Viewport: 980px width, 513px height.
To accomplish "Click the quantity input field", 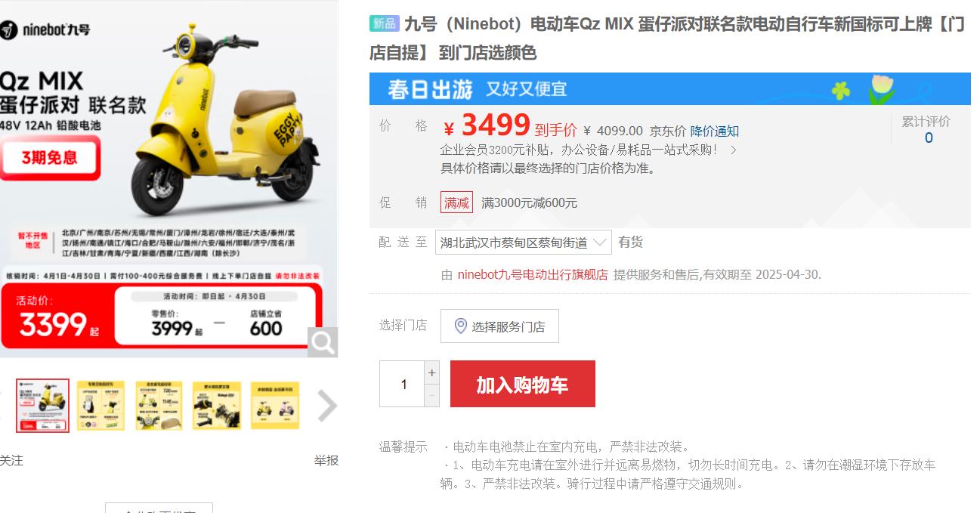I will coord(402,384).
